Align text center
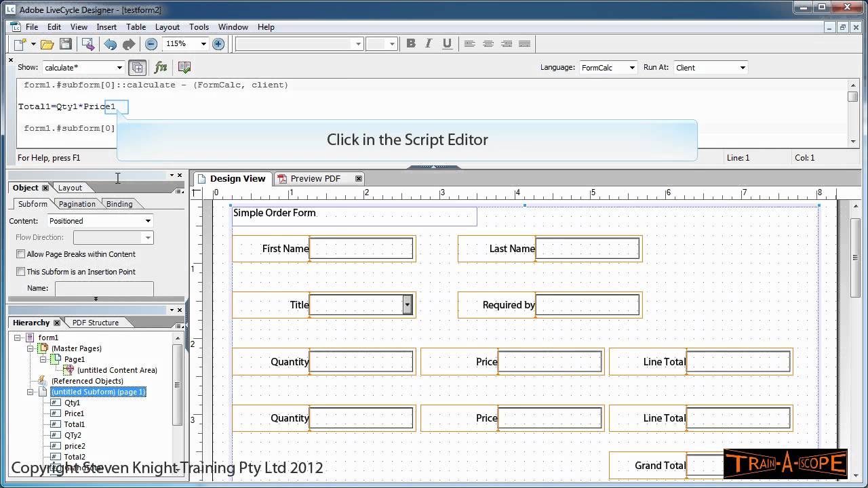868x488 pixels. click(x=488, y=43)
